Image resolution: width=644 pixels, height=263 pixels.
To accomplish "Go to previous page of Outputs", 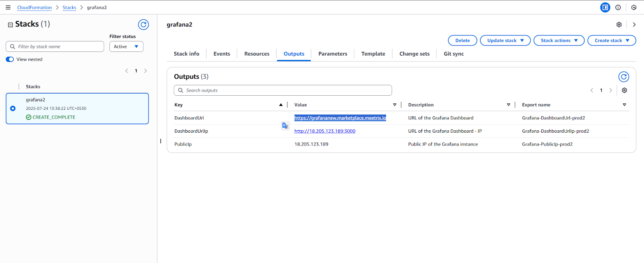I will tap(592, 90).
